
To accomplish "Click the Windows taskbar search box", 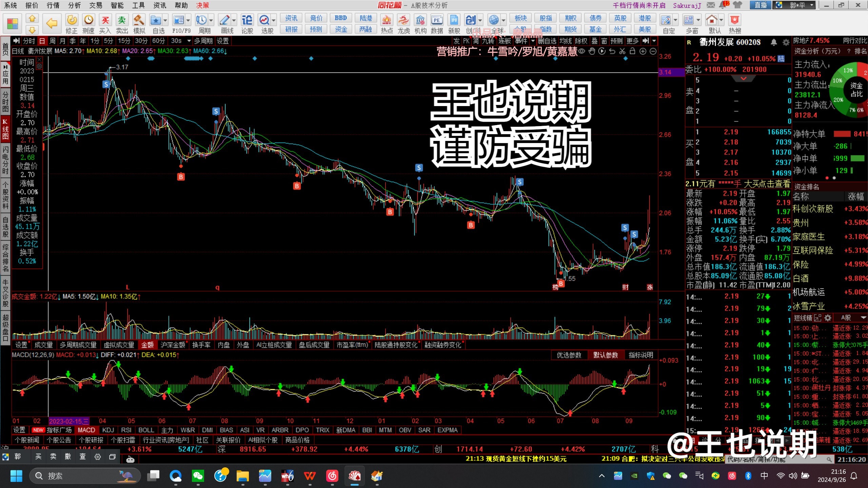I will [x=85, y=476].
